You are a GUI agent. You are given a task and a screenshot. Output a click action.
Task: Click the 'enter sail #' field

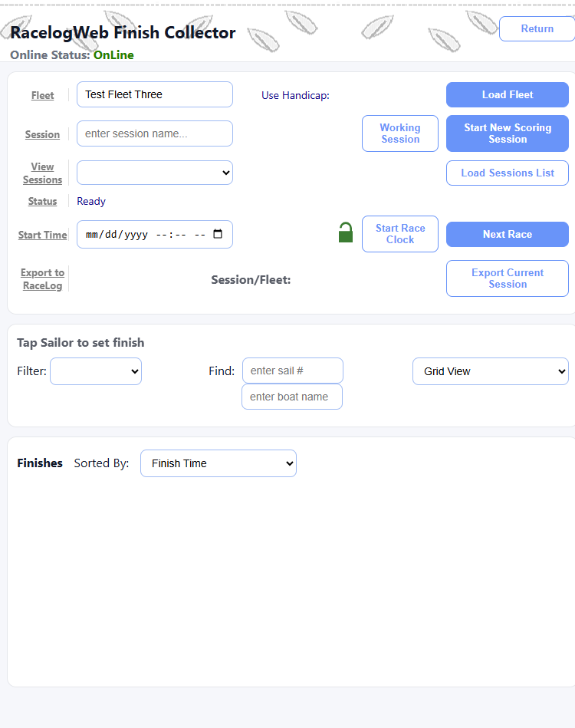[292, 371]
